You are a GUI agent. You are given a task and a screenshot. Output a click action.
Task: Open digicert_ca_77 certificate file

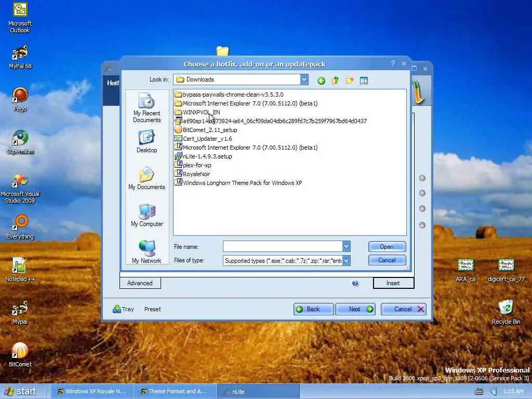506,270
